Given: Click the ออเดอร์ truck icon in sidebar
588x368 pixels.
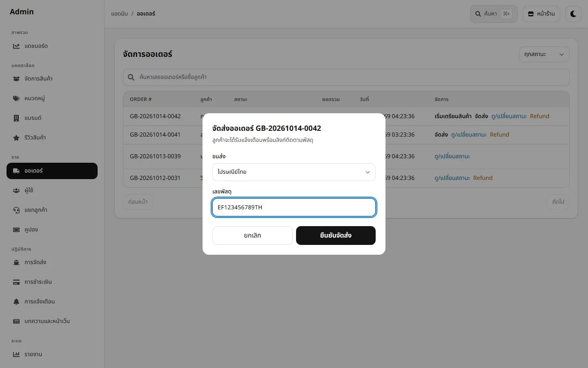Looking at the screenshot, I should pos(16,171).
